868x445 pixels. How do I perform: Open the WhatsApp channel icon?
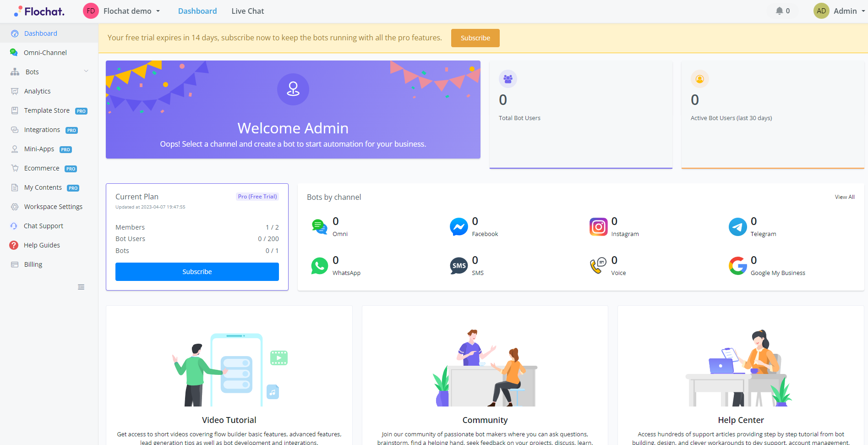tap(319, 266)
